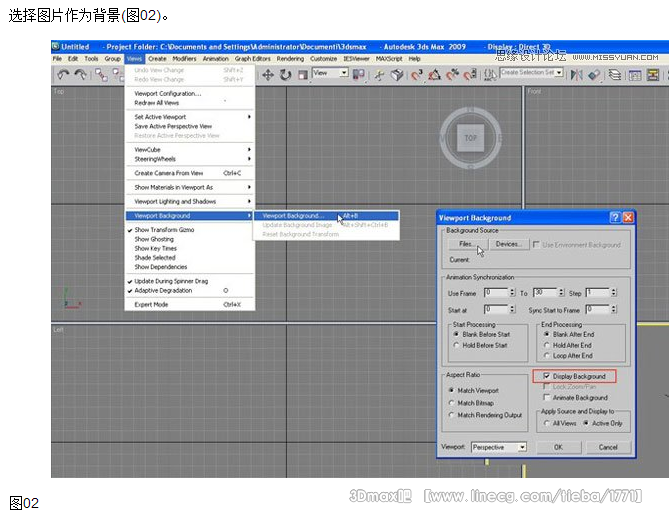This screenshot has width=671, height=513.
Task: Open the Rendering menu
Action: click(290, 59)
